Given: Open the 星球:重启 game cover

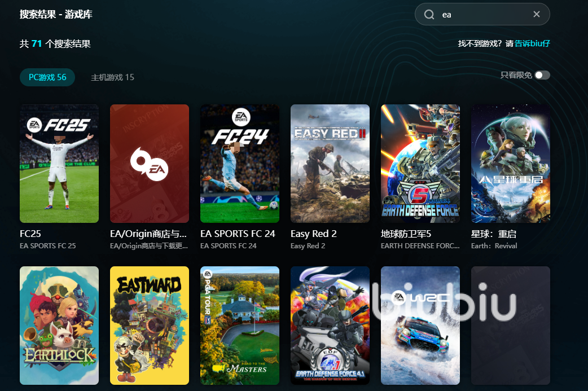Looking at the screenshot, I should [511, 164].
